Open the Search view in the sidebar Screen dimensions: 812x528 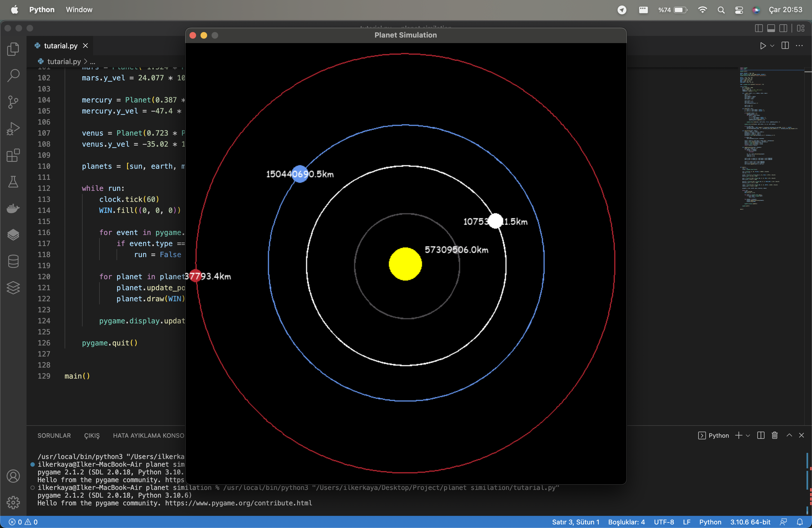click(13, 75)
